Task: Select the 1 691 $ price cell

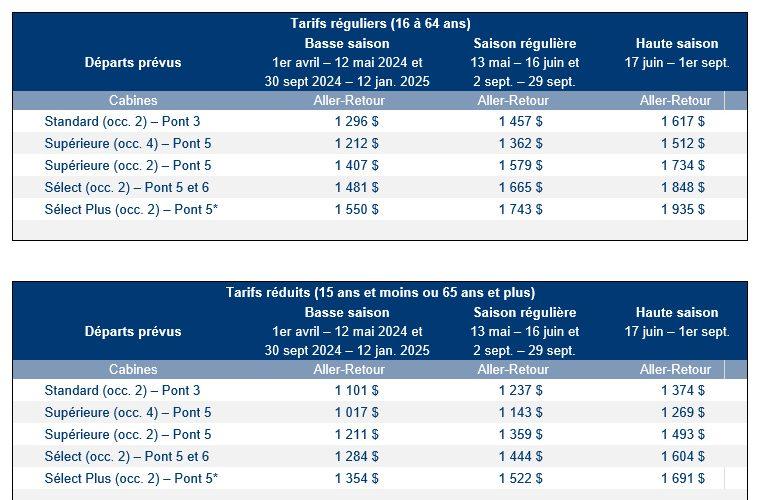Action: click(x=682, y=479)
